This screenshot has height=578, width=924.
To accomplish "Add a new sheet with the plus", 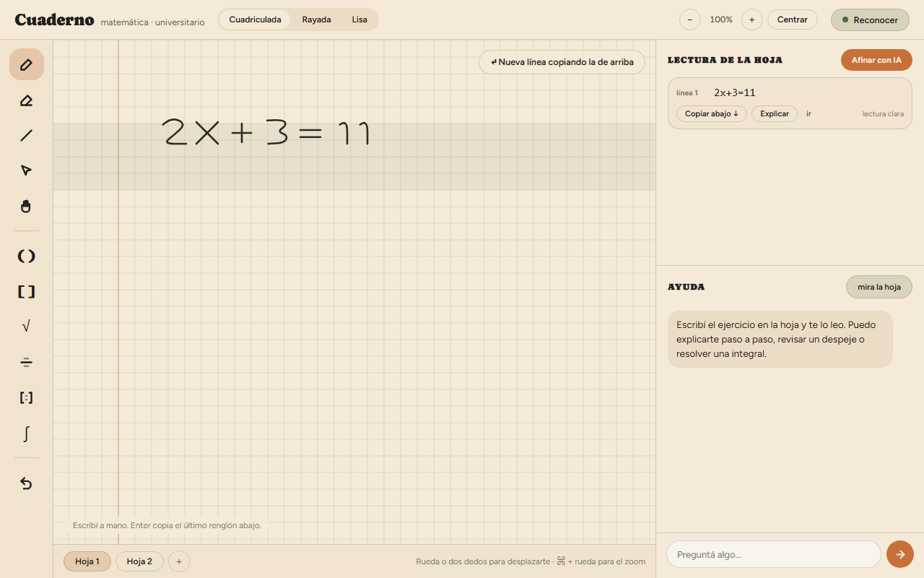I will [179, 561].
